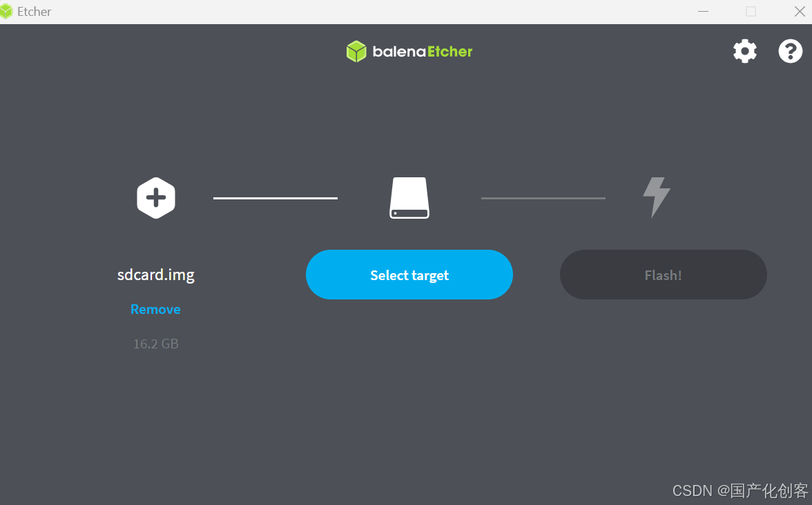Click the balenaEtcher wordmark text

click(x=422, y=52)
